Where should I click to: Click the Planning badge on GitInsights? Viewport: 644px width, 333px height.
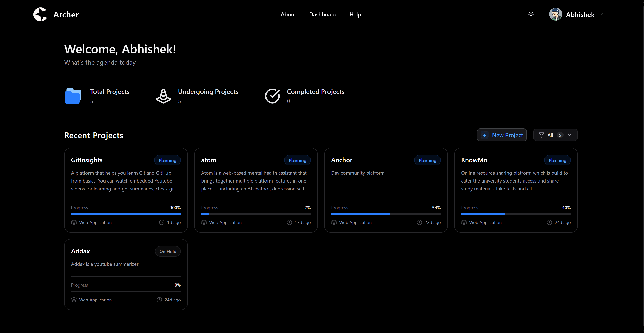point(167,160)
